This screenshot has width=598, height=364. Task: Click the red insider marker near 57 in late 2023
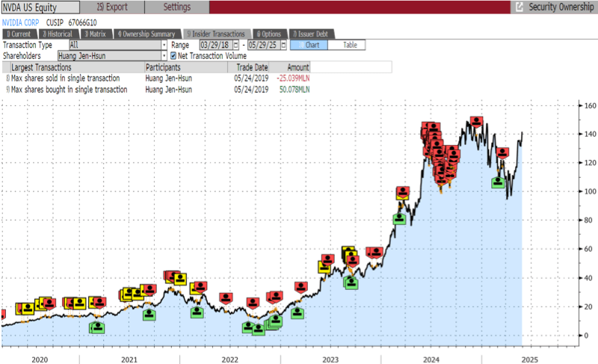click(377, 253)
